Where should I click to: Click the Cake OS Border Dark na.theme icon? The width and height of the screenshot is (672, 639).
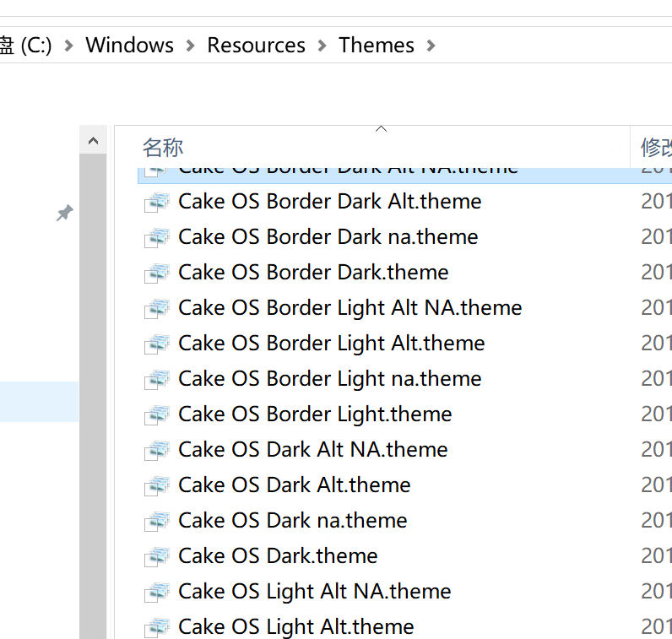pyautogui.click(x=157, y=237)
